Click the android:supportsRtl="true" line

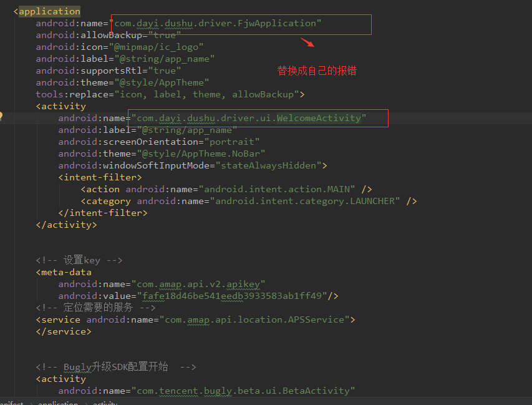(x=109, y=71)
